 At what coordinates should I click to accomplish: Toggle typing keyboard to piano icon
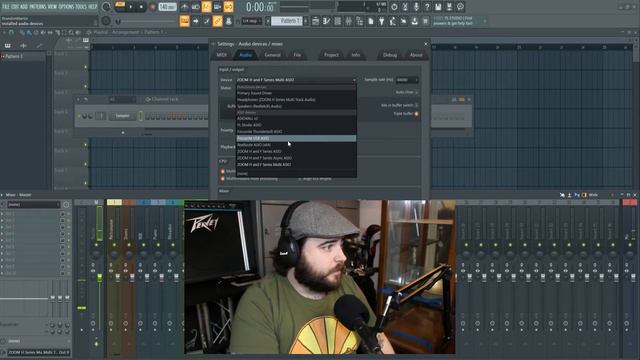pos(184,21)
